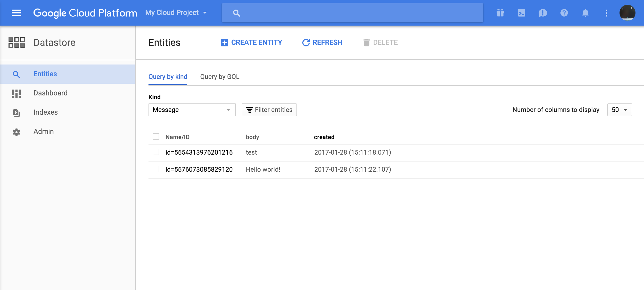Open the free trial gift icon
The width and height of the screenshot is (644, 290).
500,13
